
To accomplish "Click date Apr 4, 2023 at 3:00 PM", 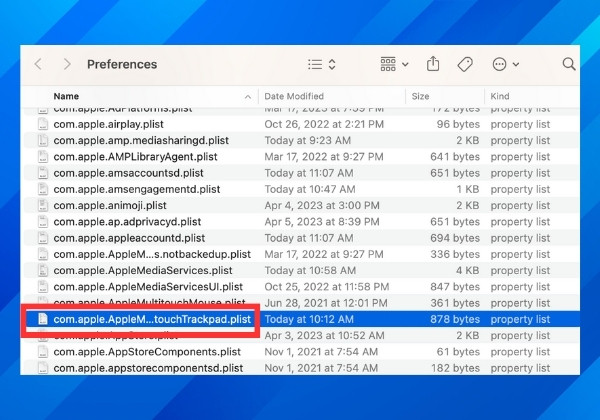I will [x=322, y=205].
